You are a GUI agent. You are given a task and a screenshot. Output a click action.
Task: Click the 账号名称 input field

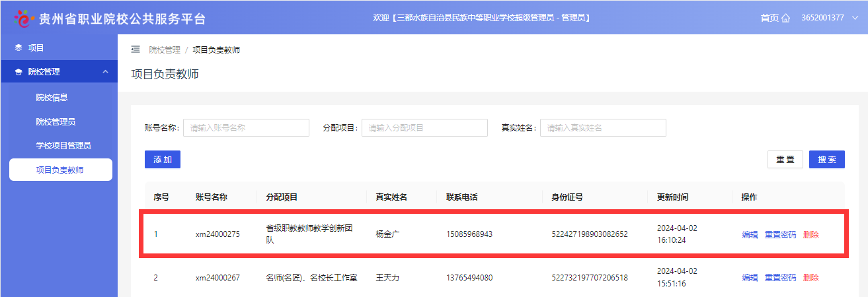[x=246, y=128]
